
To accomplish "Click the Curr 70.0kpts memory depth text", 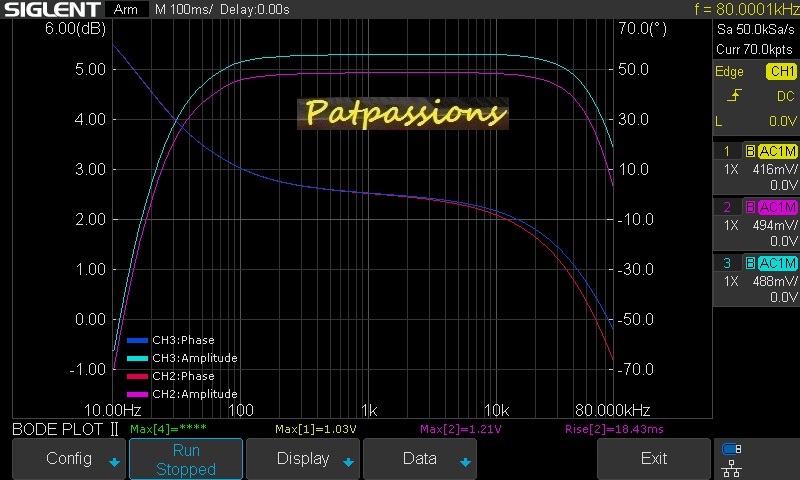I will pyautogui.click(x=754, y=49).
